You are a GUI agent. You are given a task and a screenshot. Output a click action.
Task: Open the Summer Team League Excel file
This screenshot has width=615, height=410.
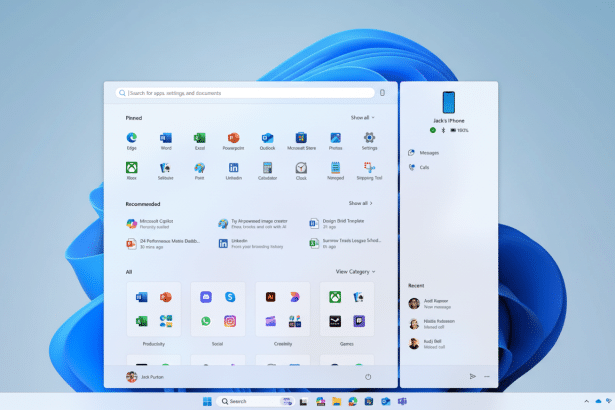tap(345, 244)
